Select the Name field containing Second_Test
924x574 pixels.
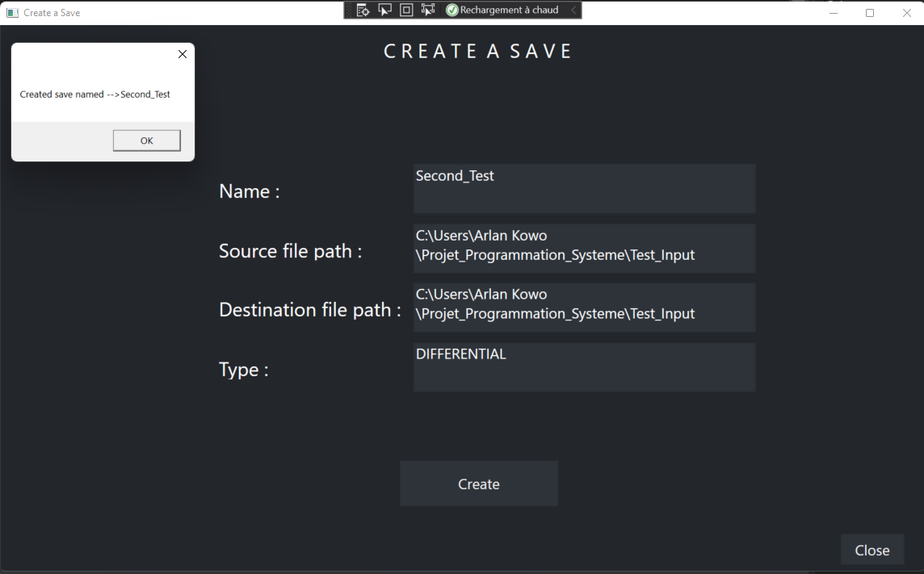pyautogui.click(x=583, y=188)
